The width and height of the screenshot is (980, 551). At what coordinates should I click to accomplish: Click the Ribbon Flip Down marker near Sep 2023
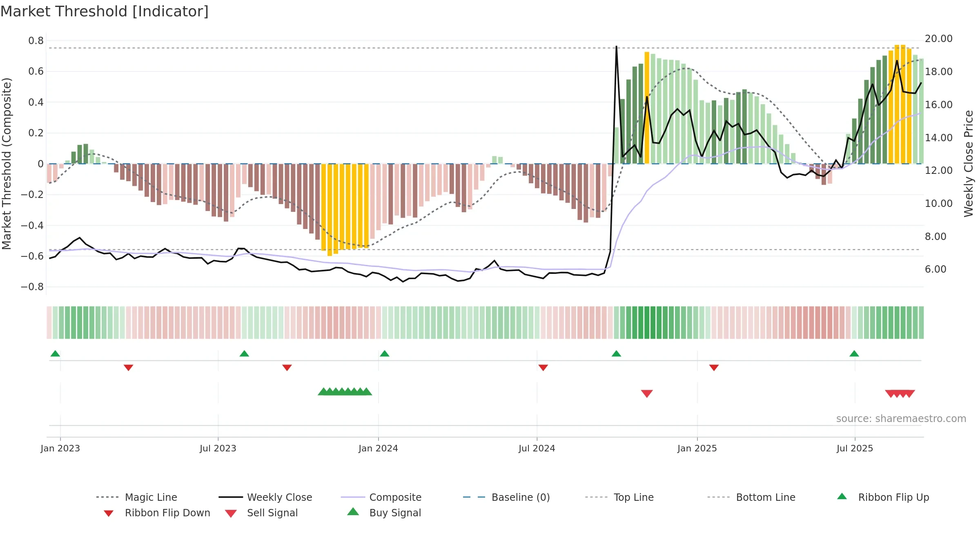[287, 368]
